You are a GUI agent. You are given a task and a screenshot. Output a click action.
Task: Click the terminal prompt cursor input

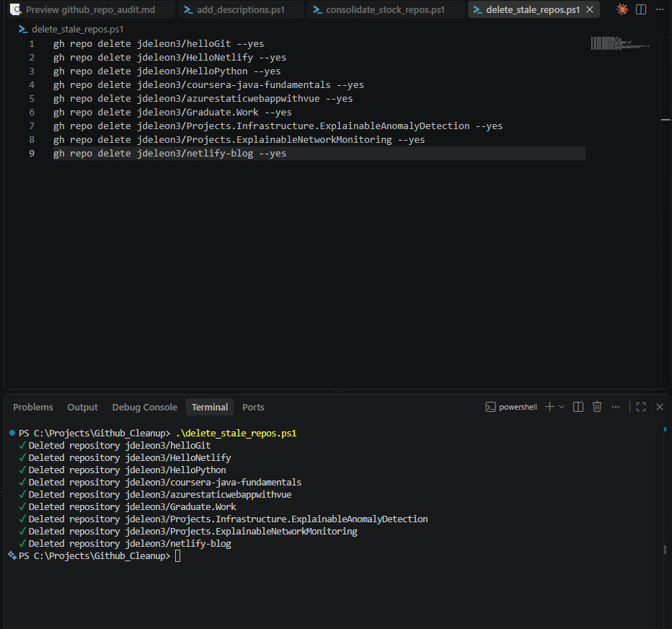178,556
